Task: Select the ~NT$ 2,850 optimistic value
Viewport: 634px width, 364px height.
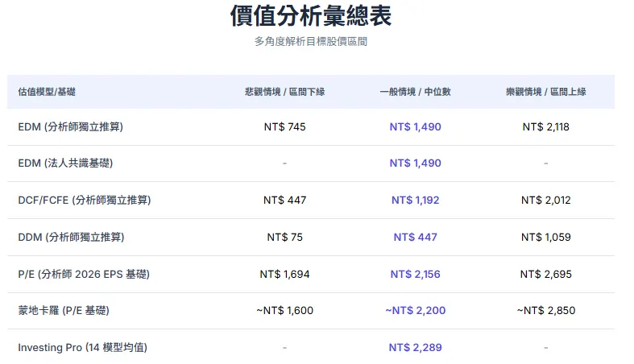Action: [x=545, y=310]
